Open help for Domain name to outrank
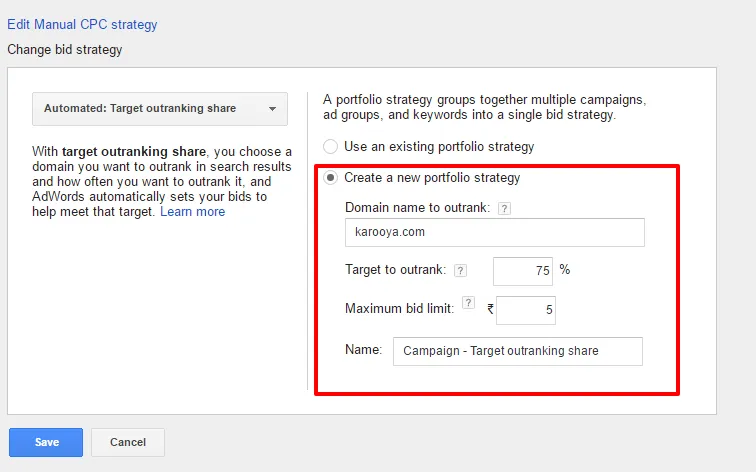The image size is (756, 472). point(504,208)
